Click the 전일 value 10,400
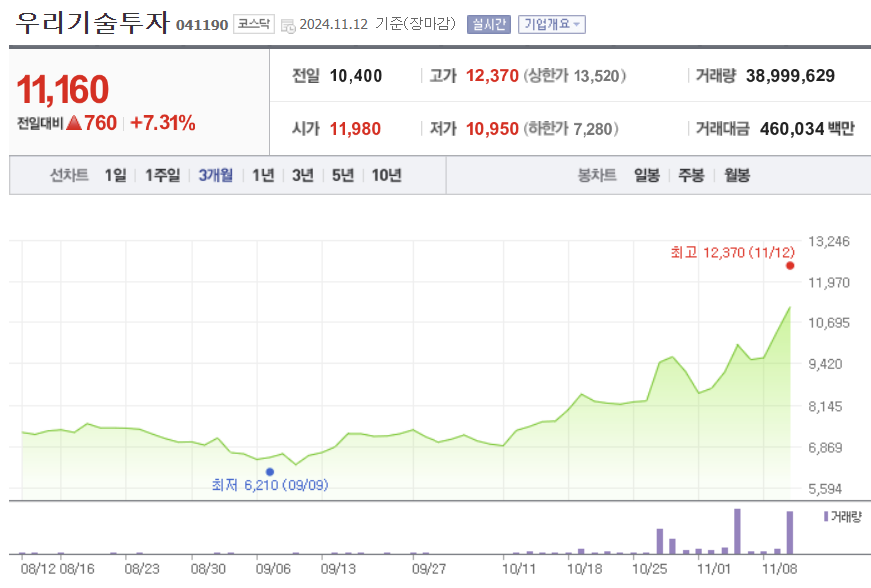 pos(356,76)
